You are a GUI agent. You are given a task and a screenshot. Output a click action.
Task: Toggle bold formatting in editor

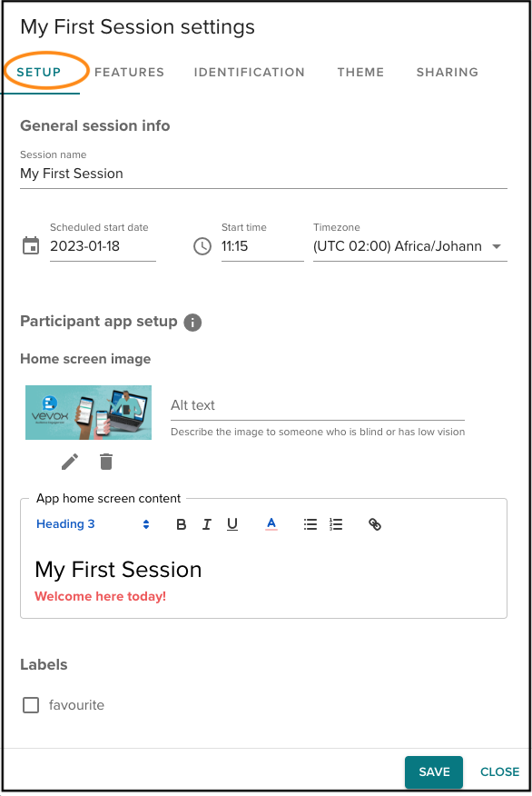[181, 524]
